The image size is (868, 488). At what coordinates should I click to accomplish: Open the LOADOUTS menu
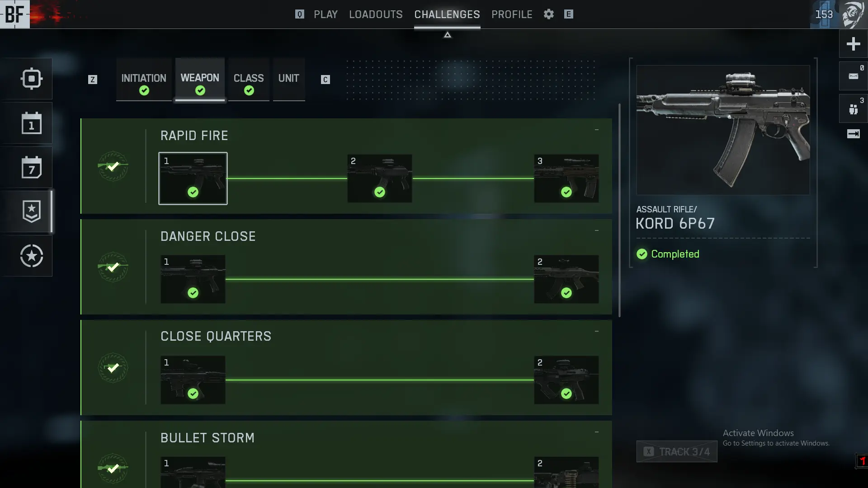[x=376, y=14]
